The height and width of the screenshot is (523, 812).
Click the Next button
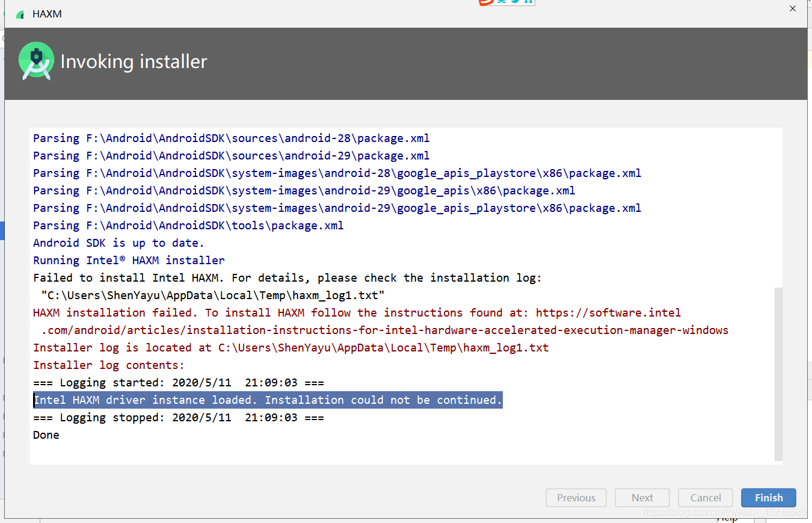click(x=642, y=498)
